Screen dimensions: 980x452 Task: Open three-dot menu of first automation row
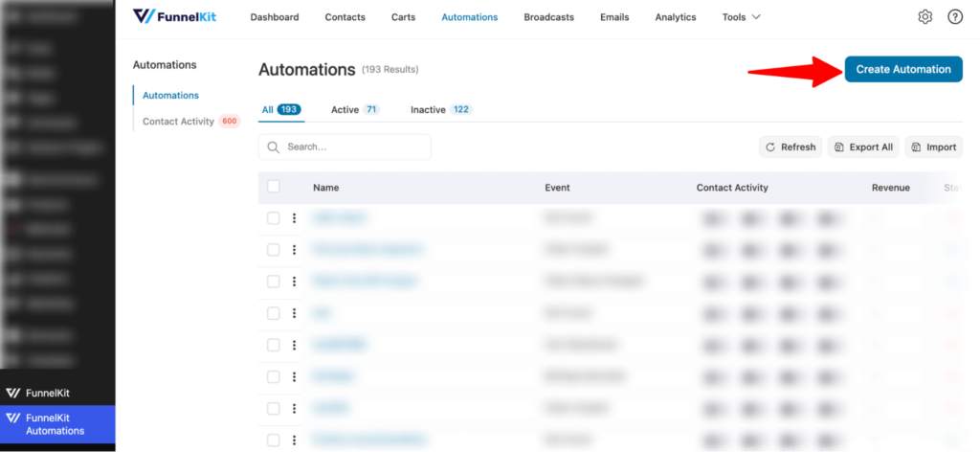294,218
